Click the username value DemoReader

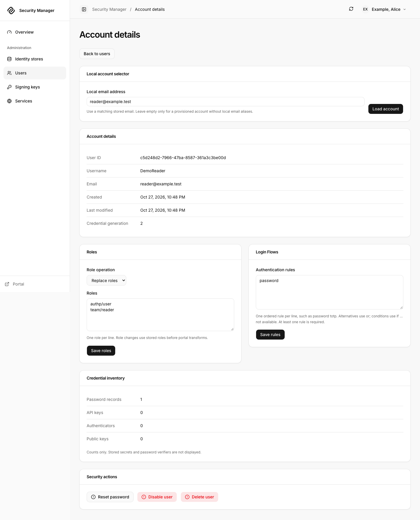[153, 171]
